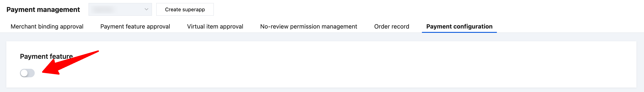Image resolution: width=644 pixels, height=92 pixels.
Task: Click the white knob of the Payment feature switch
Action: (24, 73)
